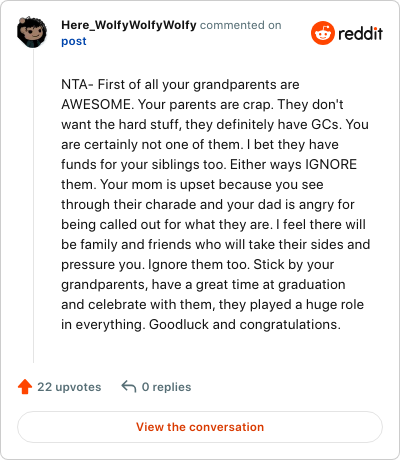This screenshot has width=400, height=460.
Task: Click the word AWESOME in the comment
Action: [x=97, y=105]
